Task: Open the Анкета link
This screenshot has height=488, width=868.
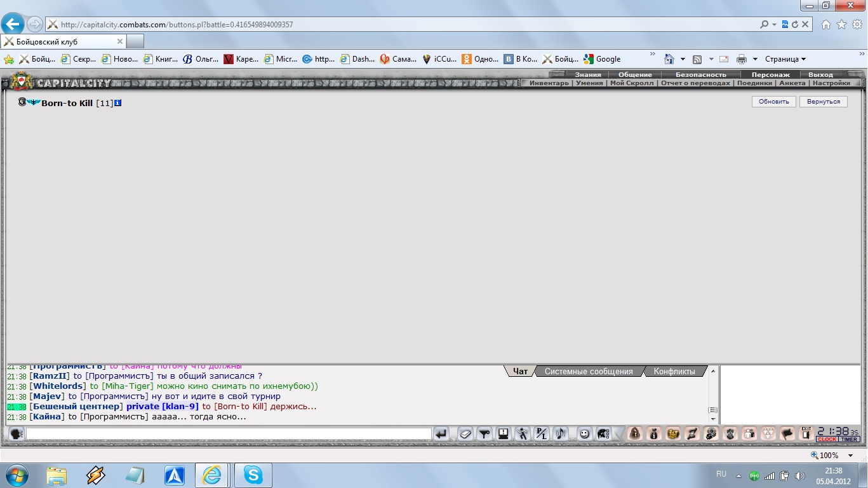Action: click(792, 83)
